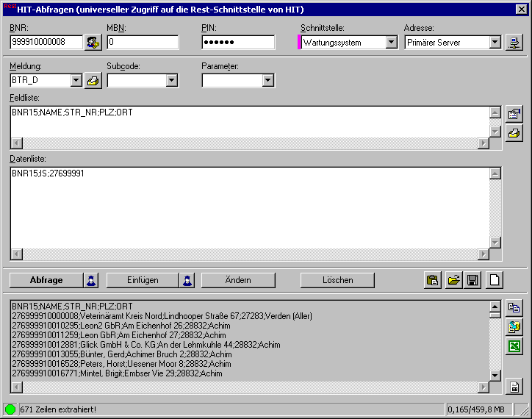Image resolution: width=532 pixels, height=419 pixels.
Task: Click the Löschen button
Action: point(337,281)
